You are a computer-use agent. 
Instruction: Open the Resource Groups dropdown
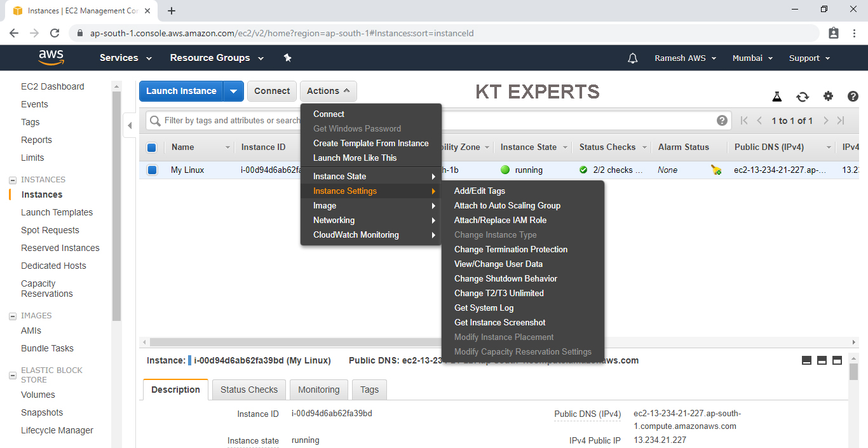pos(217,58)
